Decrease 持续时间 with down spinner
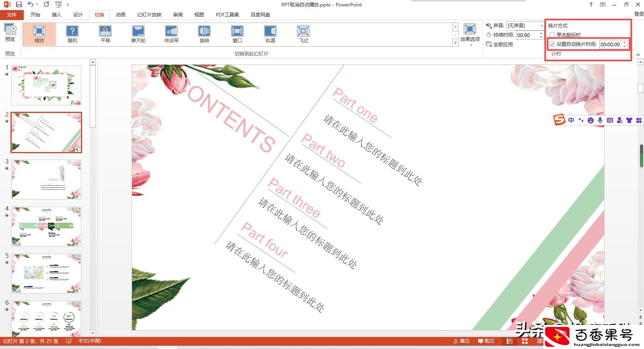 [541, 37]
